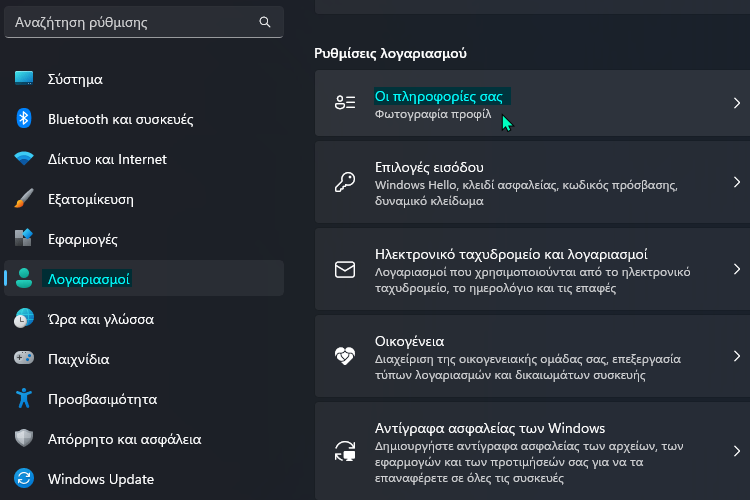
Task: Open Ηλεκτρονικό ταχυδρομείο και λογαριασμοί title
Action: (511, 254)
